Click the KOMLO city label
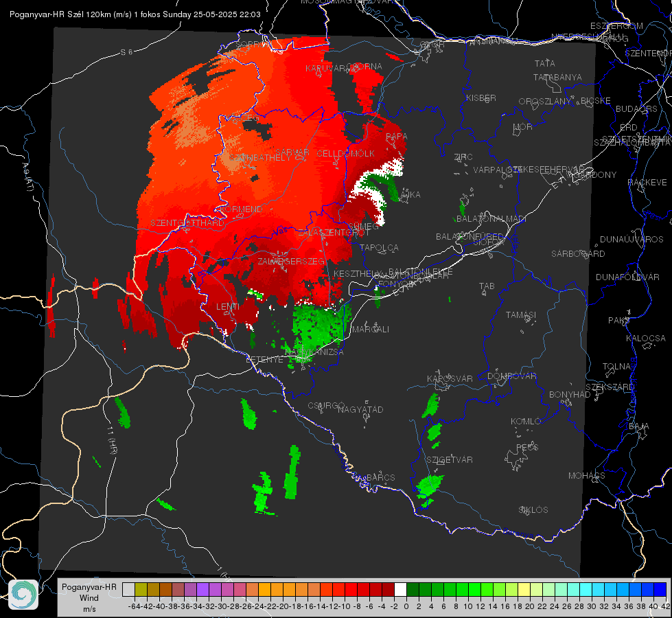The height and width of the screenshot is (618, 672). tap(526, 422)
